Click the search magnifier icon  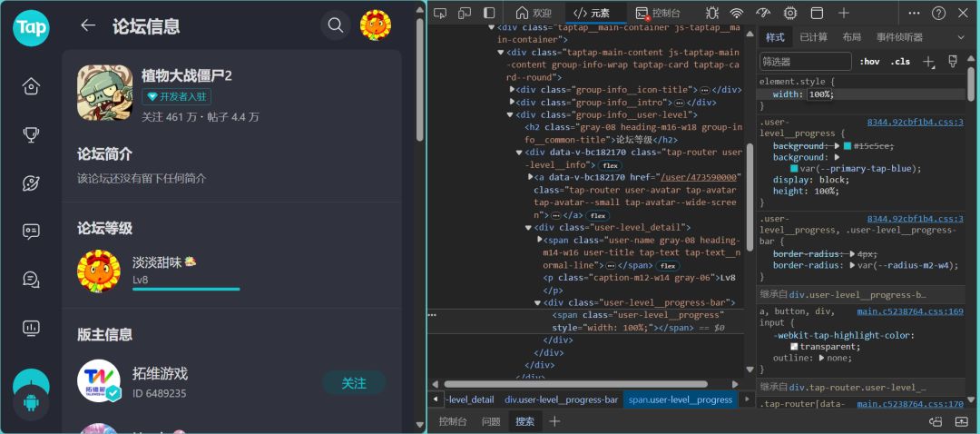pos(336,25)
